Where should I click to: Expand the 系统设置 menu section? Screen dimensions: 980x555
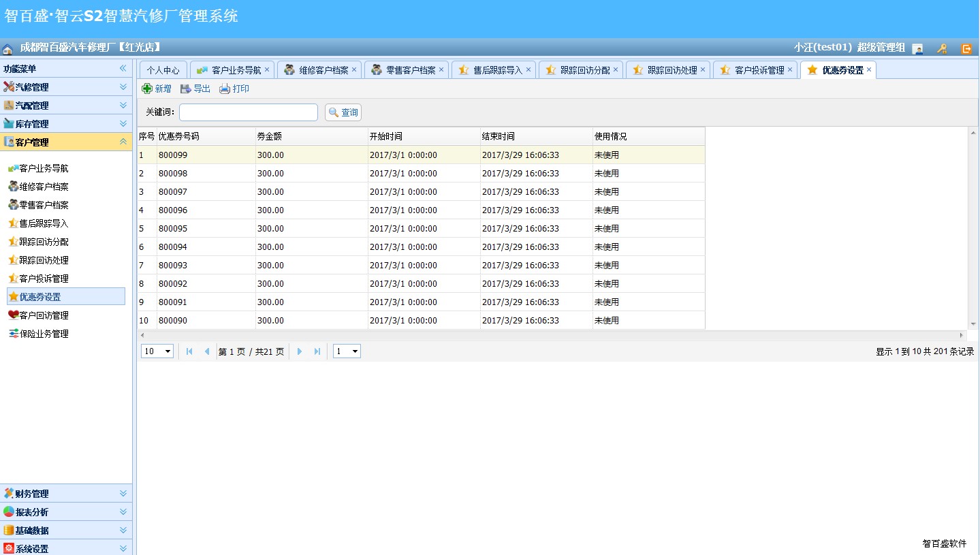(66, 548)
